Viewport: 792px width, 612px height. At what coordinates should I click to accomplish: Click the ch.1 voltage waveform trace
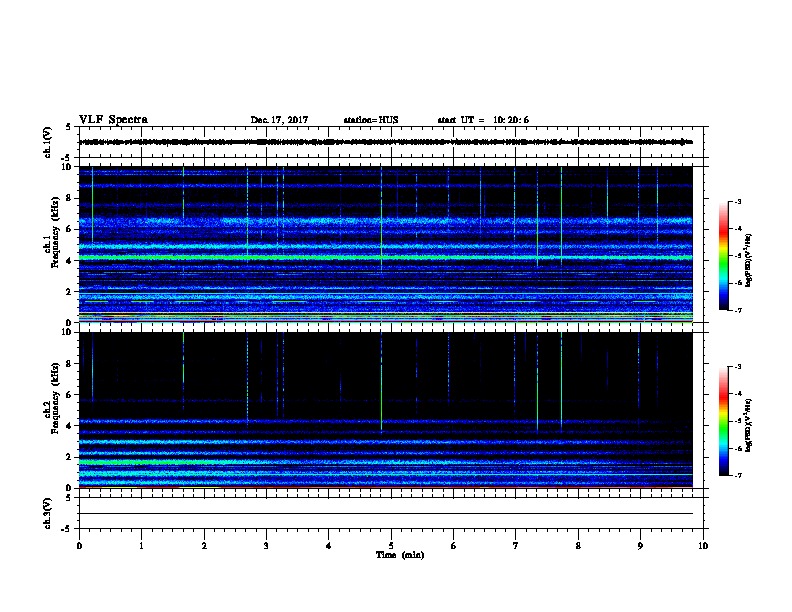(386, 142)
